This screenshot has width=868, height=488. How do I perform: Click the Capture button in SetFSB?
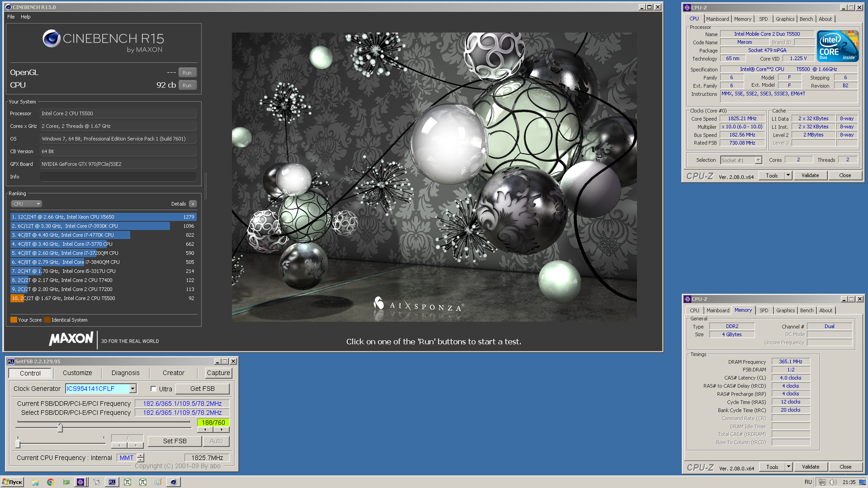click(x=218, y=373)
